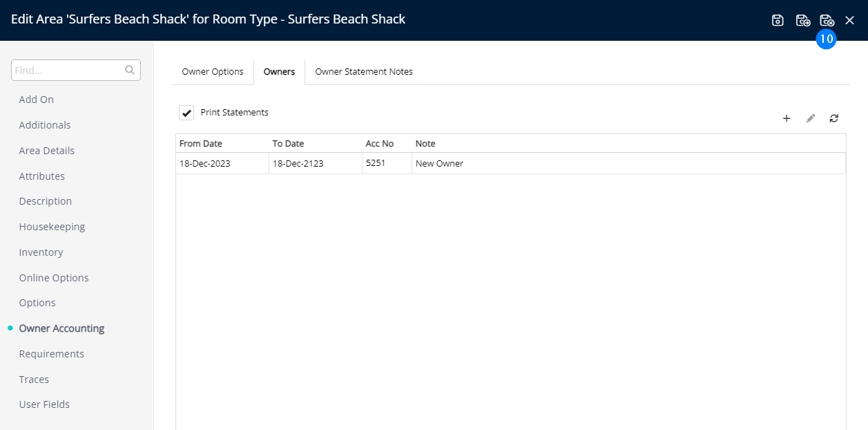Click in the Find search field

pos(68,70)
